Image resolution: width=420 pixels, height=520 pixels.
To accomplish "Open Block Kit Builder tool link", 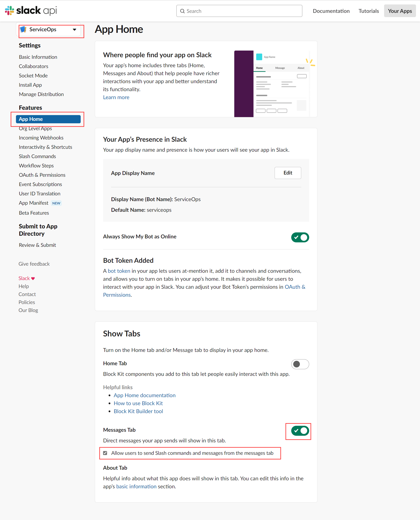I will click(x=138, y=411).
